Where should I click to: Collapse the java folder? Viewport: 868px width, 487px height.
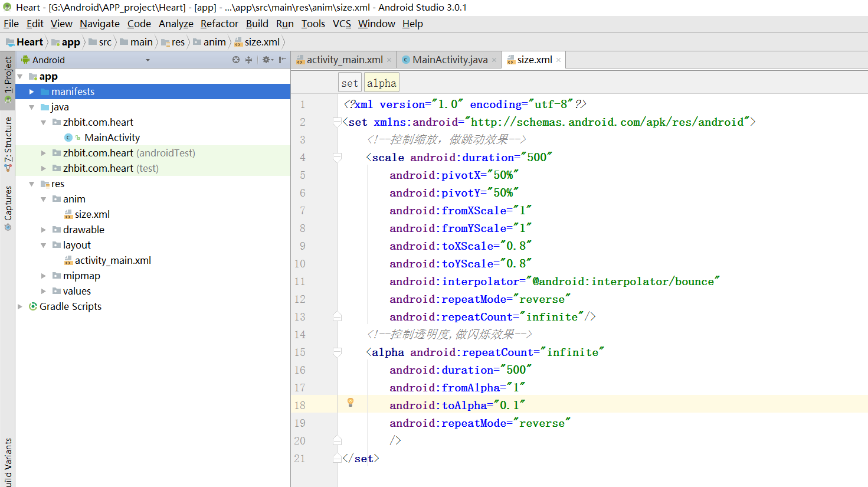pyautogui.click(x=32, y=107)
